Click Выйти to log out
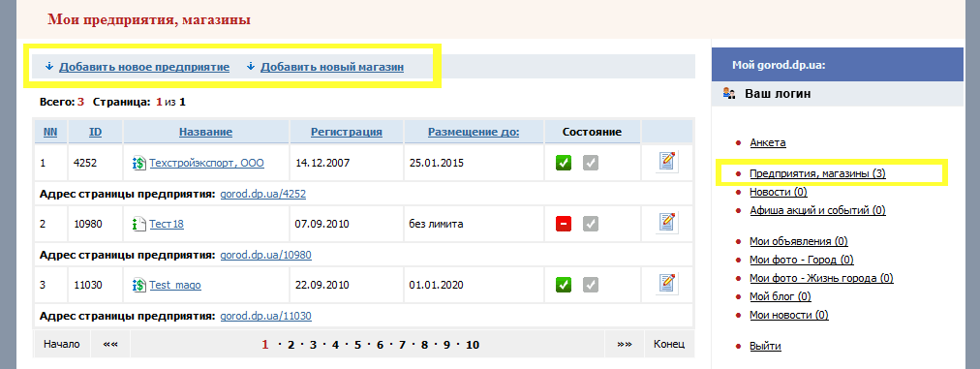 [x=765, y=346]
